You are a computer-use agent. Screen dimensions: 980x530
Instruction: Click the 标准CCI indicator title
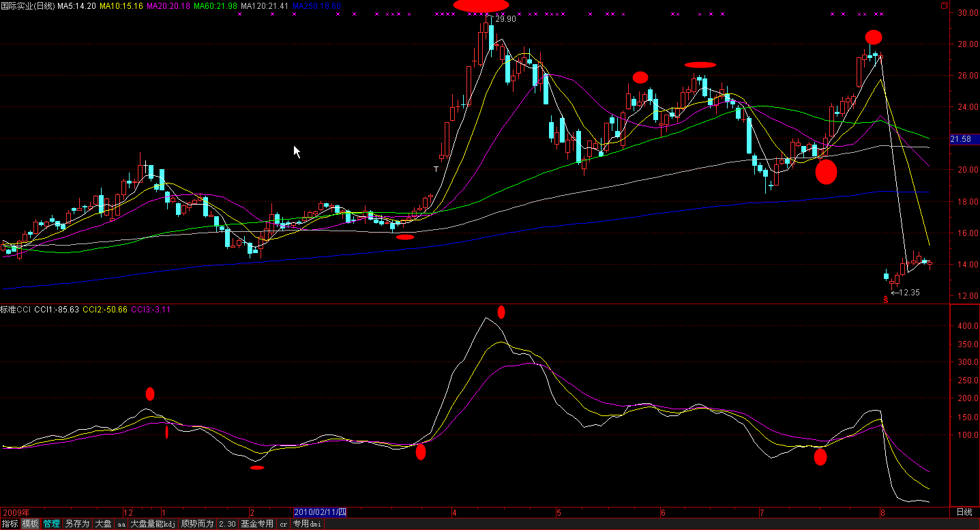click(x=16, y=310)
